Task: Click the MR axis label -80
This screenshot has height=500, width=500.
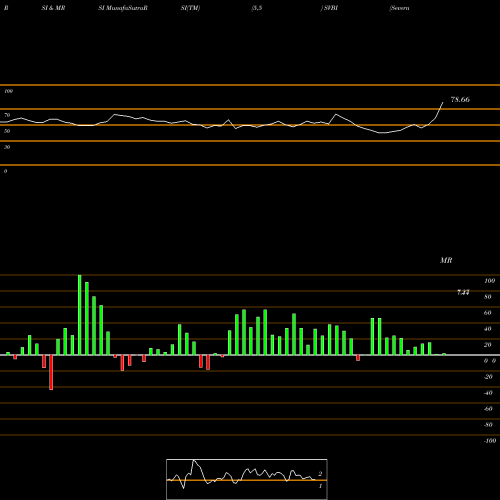Action: (488, 425)
